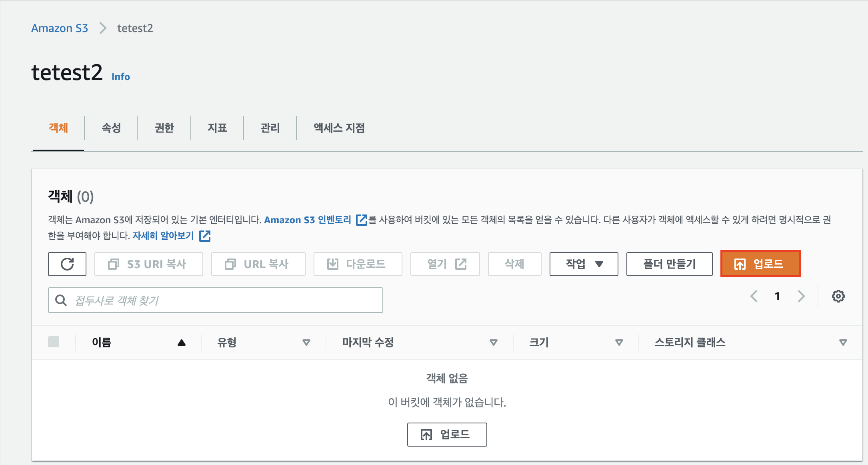Open the Info link beside tetest2
The width and height of the screenshot is (868, 465).
tap(120, 77)
